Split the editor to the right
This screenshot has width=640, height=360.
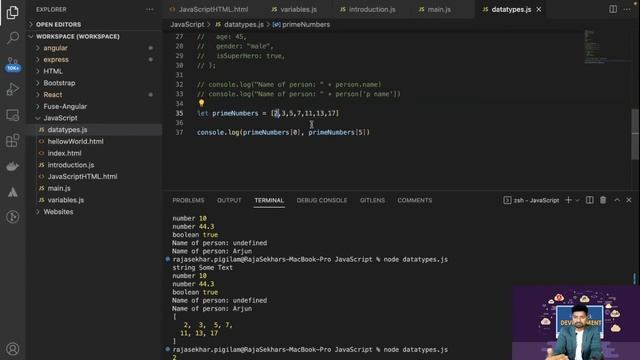(x=613, y=9)
